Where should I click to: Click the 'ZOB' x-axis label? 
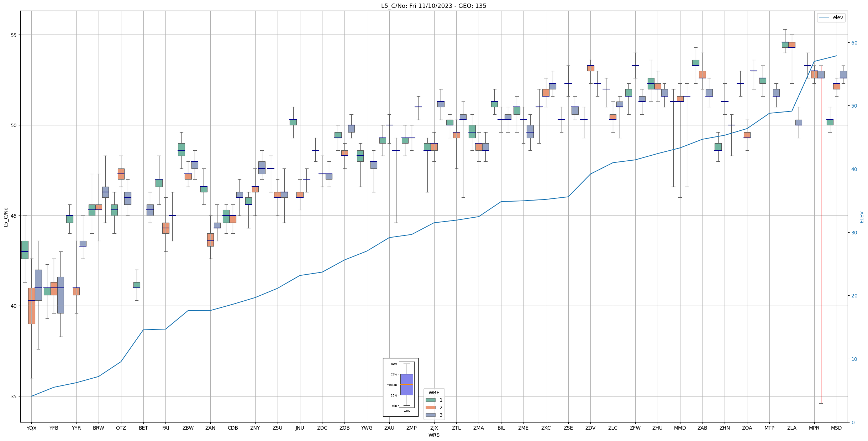[x=344, y=428]
